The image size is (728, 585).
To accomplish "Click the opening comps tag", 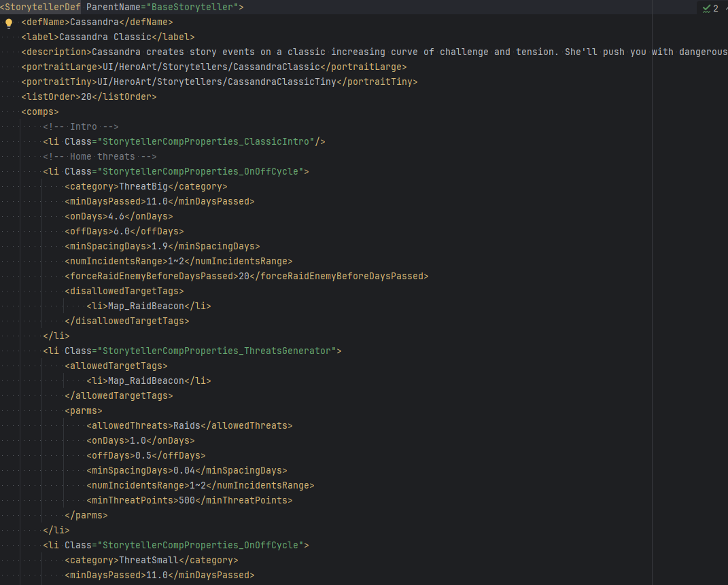I will tap(40, 112).
